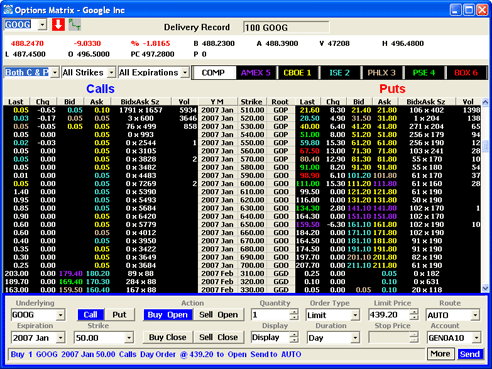The width and height of the screenshot is (492, 369).
Task: Open the Underlying GOOG dropdown
Action: pyautogui.click(x=60, y=315)
